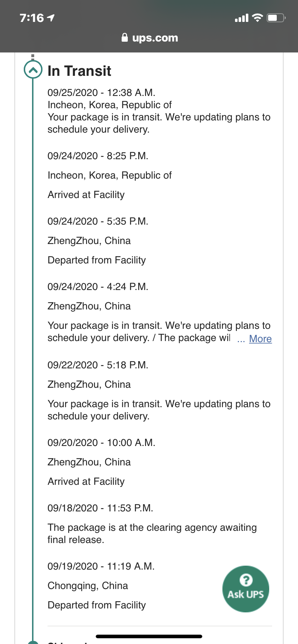Tap the location arrow icon in status bar
The image size is (298, 644).
(51, 18)
